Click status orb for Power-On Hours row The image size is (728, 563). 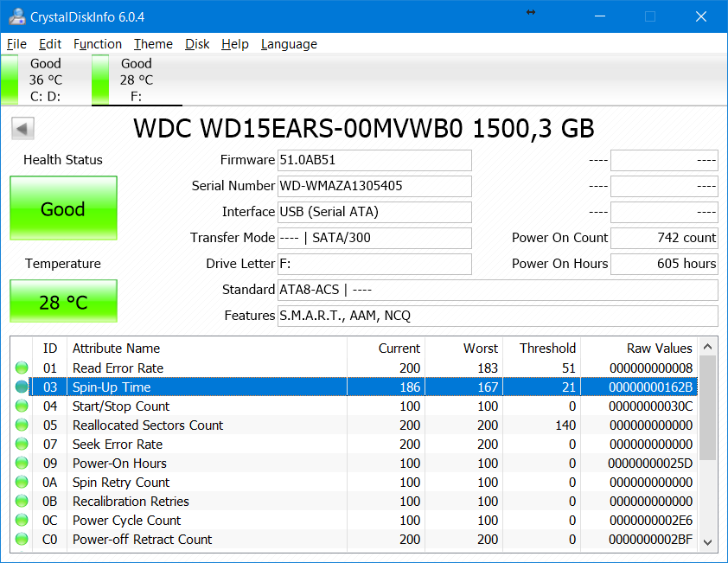pyautogui.click(x=22, y=464)
